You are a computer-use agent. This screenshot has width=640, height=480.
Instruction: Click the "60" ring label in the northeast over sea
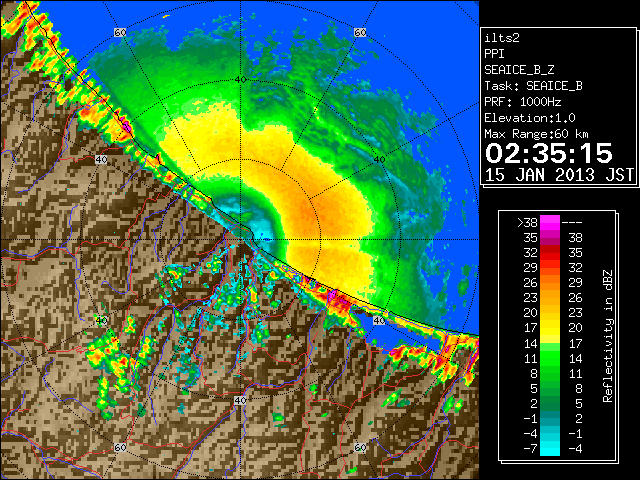pos(360,32)
